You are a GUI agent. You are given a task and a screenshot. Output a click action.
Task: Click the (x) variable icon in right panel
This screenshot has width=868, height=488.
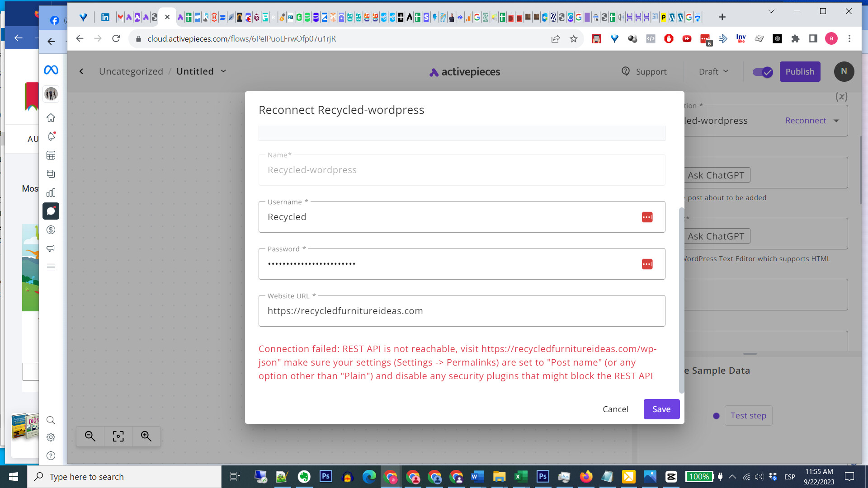point(841,97)
